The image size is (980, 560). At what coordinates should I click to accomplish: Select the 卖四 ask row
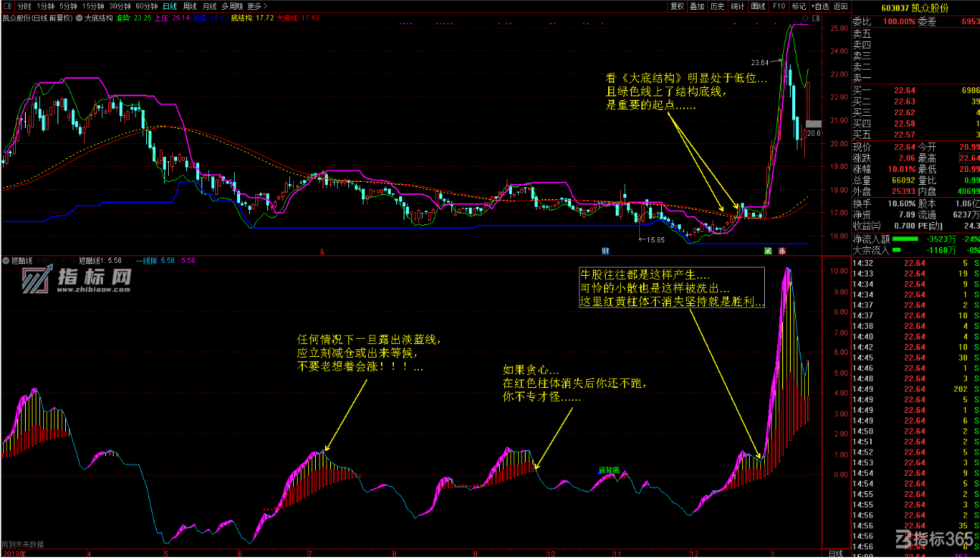915,45
